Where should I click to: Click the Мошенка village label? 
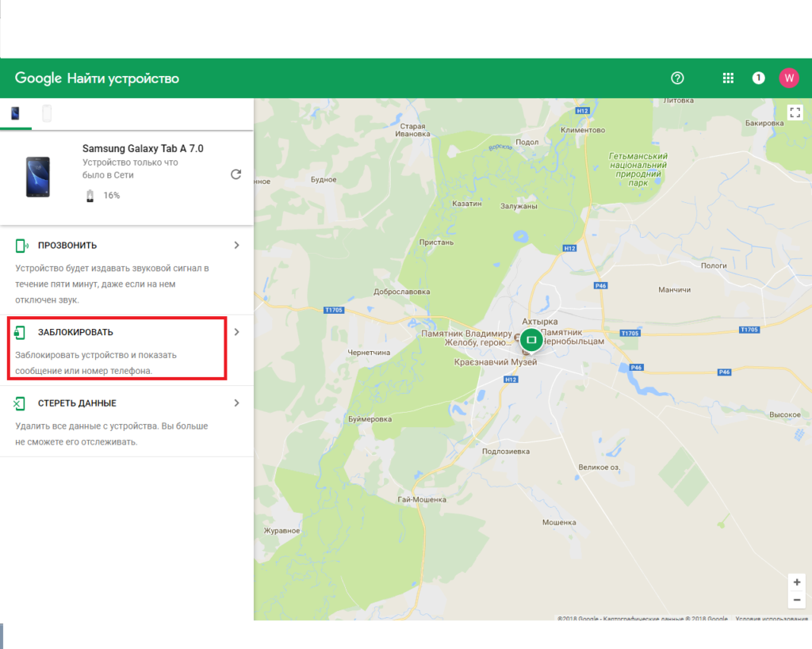tap(559, 522)
